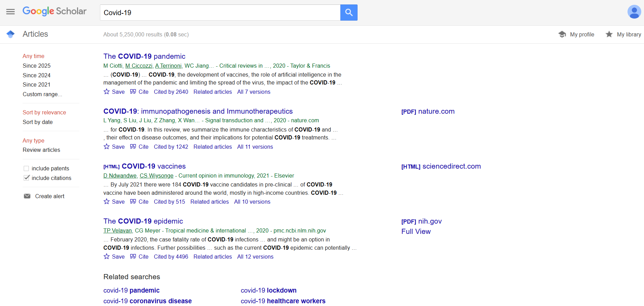Viewport: 644px width, 306px height.
Task: Click the blue Scholar cap icon beside Articles
Action: click(11, 34)
